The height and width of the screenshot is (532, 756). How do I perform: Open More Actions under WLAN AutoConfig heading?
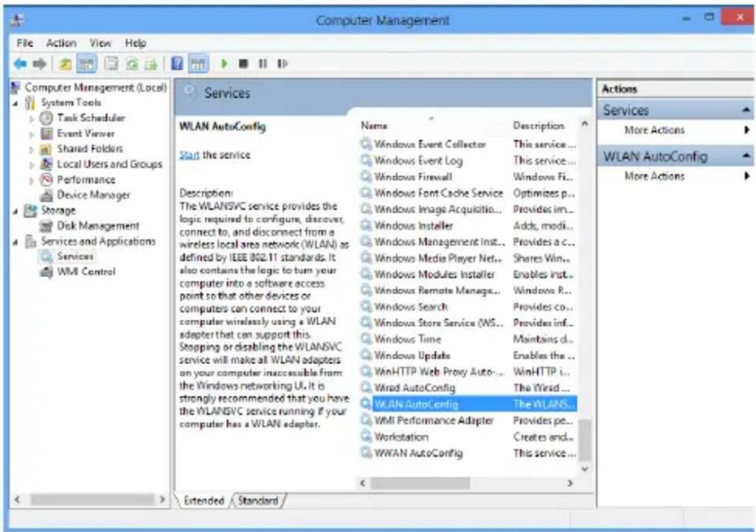[654, 176]
